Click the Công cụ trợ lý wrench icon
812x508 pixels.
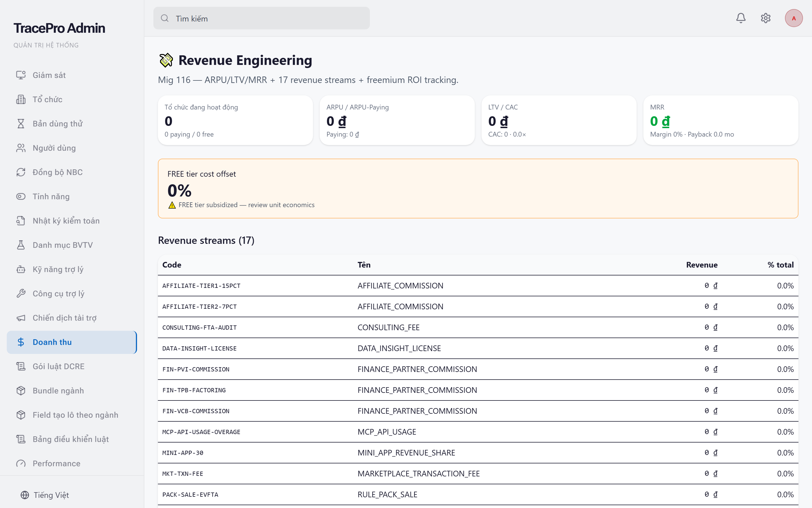click(21, 293)
